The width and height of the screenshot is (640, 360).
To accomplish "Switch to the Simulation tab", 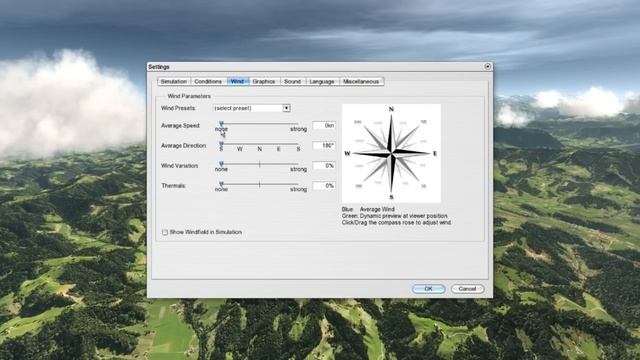I will coord(174,82).
